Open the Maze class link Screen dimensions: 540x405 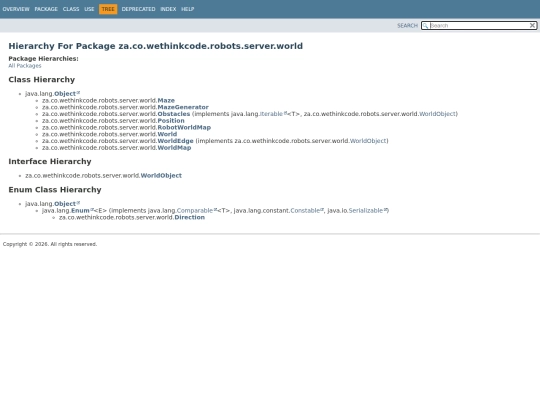point(166,101)
